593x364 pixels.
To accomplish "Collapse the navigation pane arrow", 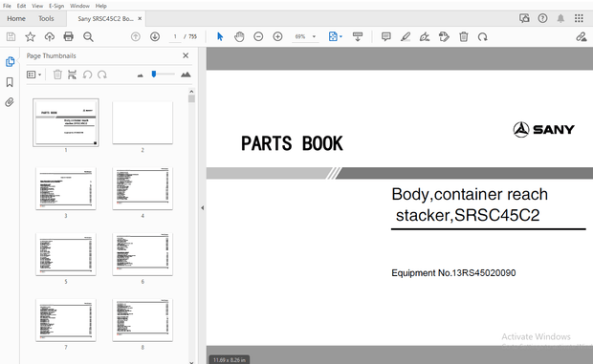I will 203,207.
